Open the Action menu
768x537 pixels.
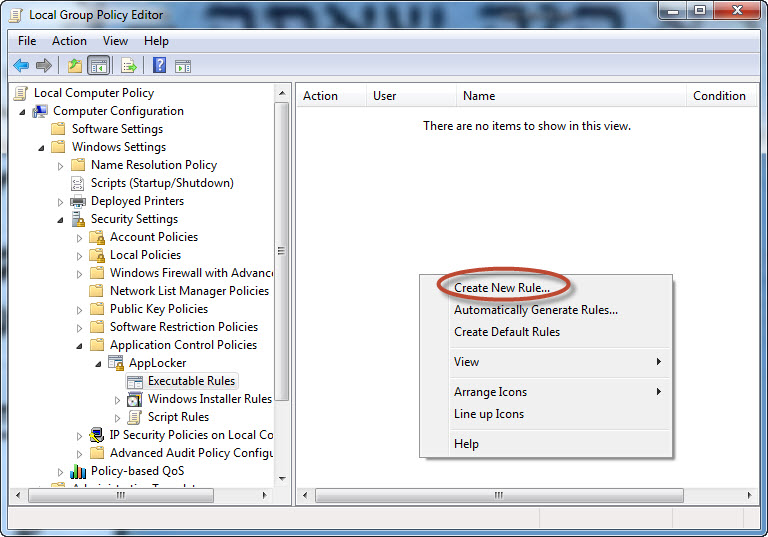click(x=69, y=41)
